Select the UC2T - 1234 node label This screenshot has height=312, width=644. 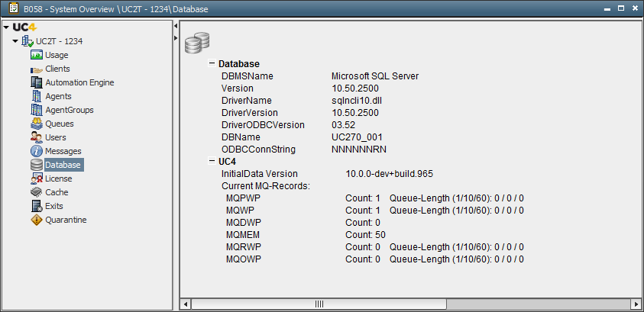point(60,41)
